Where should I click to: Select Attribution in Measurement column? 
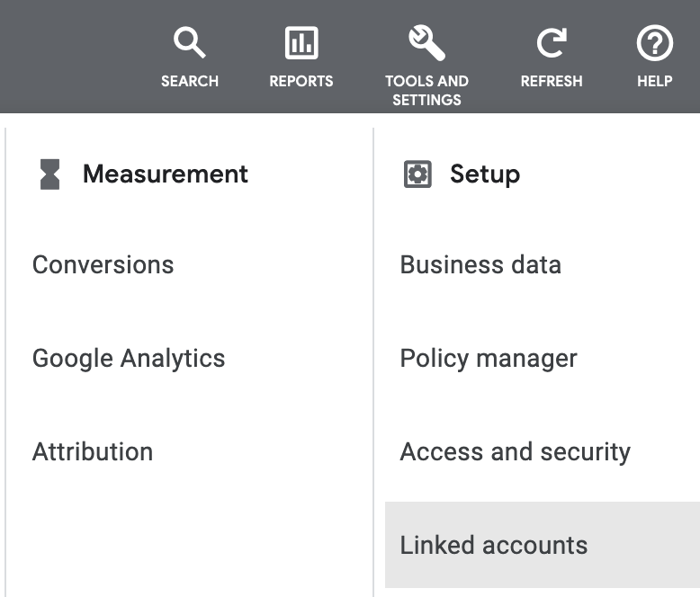click(93, 451)
